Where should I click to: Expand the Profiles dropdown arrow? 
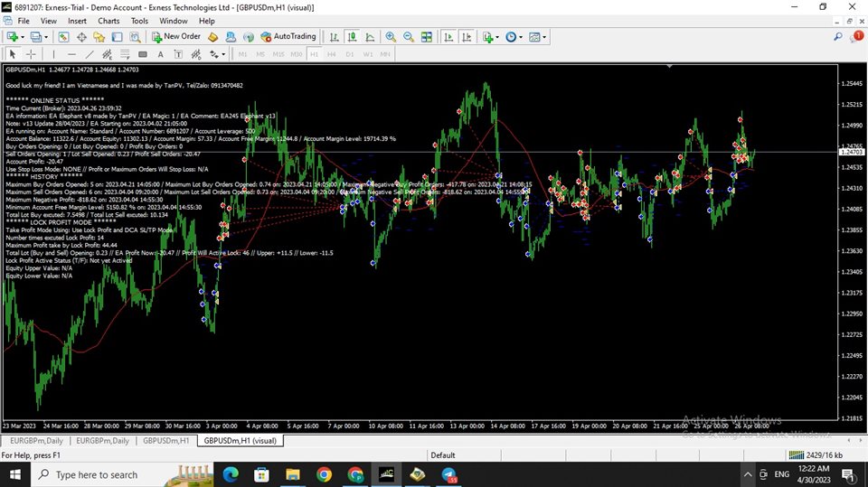(46, 37)
